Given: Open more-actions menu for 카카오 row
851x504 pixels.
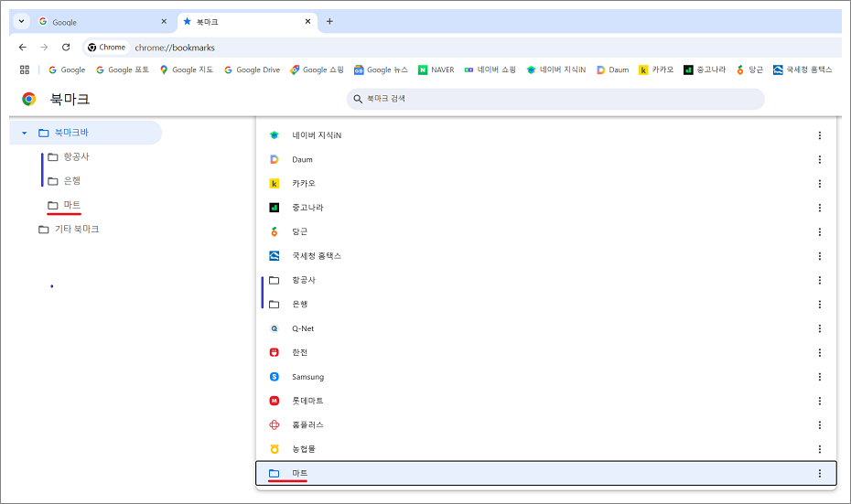Looking at the screenshot, I should coord(820,183).
